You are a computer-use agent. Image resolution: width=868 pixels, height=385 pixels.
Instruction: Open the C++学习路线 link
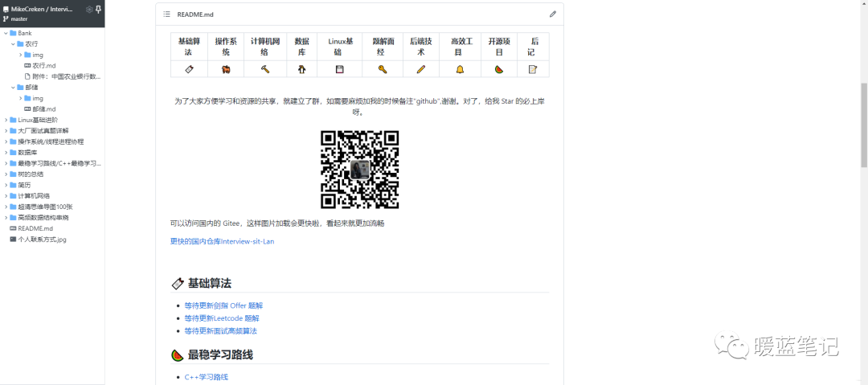tap(206, 377)
